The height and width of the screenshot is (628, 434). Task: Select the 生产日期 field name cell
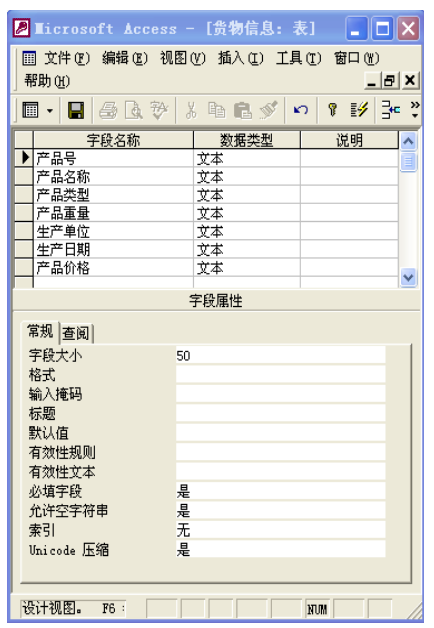113,249
